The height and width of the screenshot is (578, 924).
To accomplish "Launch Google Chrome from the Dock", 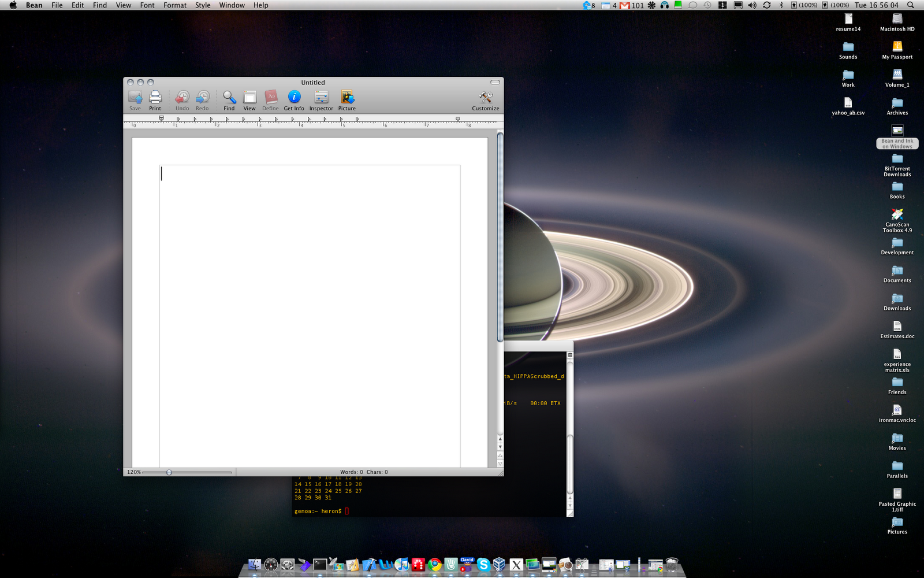I will 434,565.
